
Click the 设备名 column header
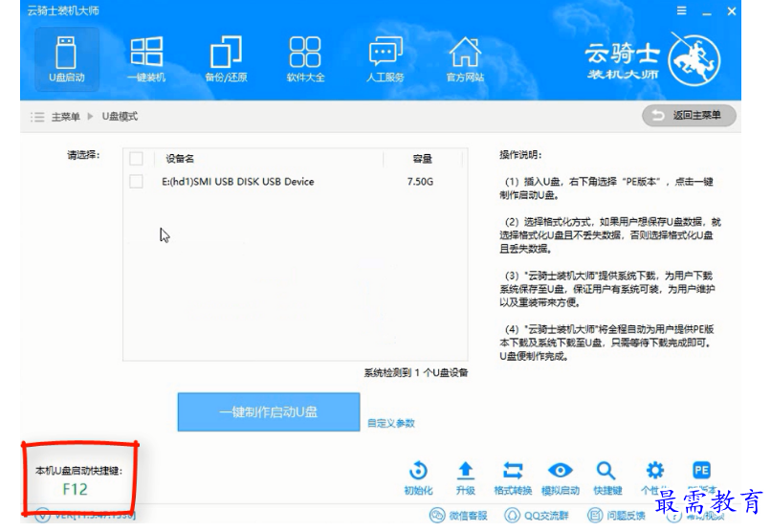pyautogui.click(x=180, y=159)
